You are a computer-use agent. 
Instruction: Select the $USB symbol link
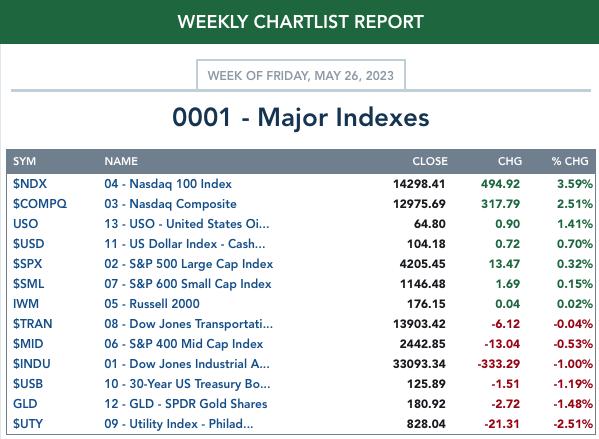point(28,384)
